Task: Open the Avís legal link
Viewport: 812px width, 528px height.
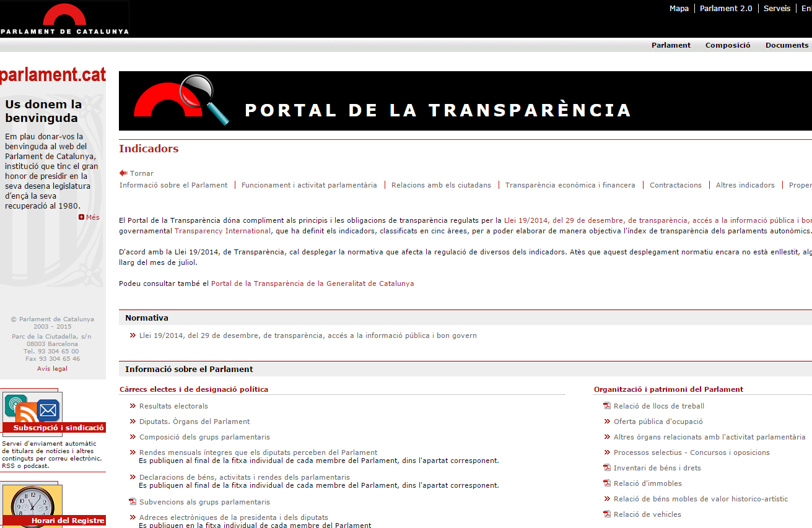Action: tap(52, 368)
